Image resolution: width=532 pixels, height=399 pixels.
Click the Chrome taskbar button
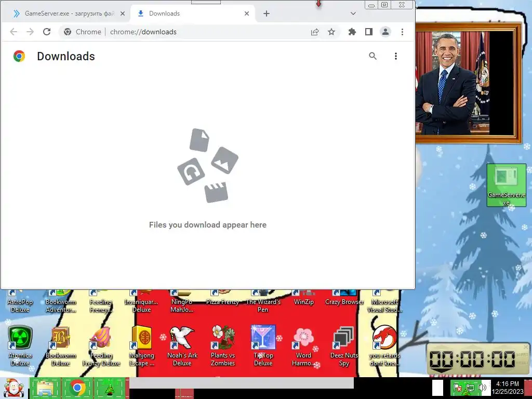pos(77,388)
